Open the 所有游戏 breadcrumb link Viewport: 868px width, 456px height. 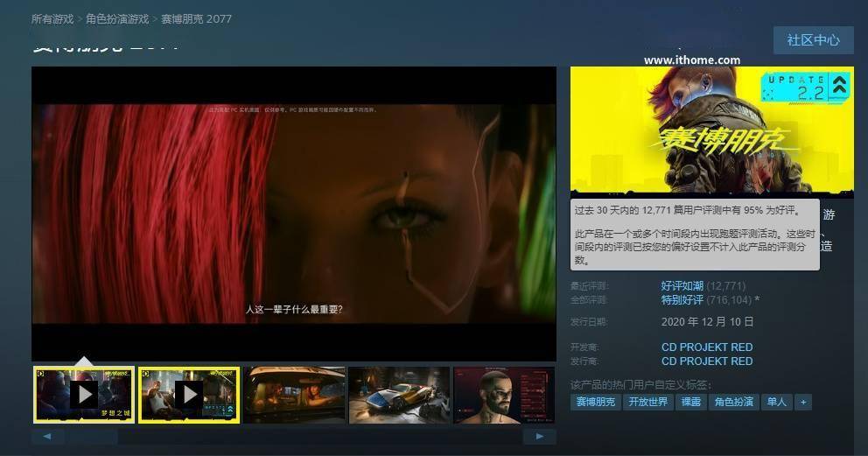coord(52,18)
